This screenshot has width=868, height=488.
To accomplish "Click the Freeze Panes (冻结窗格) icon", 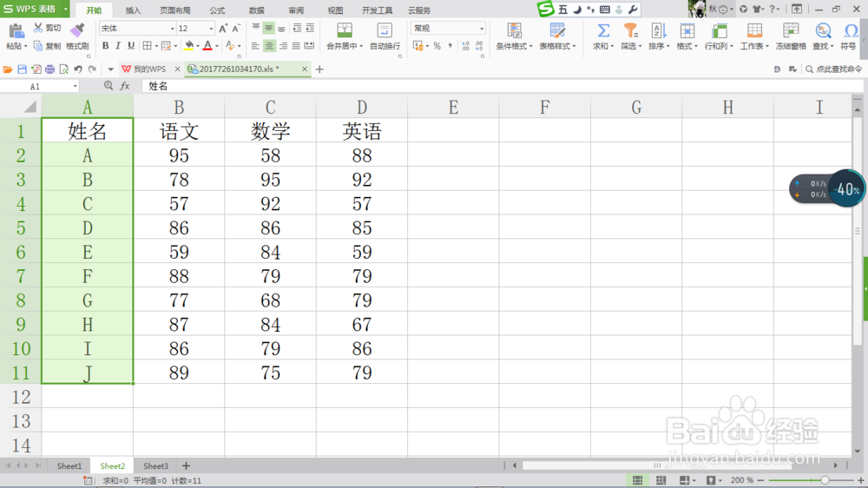I will [791, 30].
